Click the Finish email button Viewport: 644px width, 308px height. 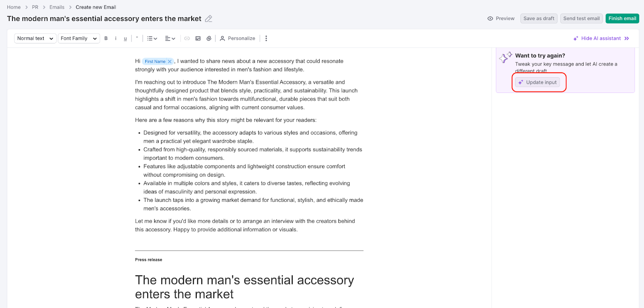(622, 18)
